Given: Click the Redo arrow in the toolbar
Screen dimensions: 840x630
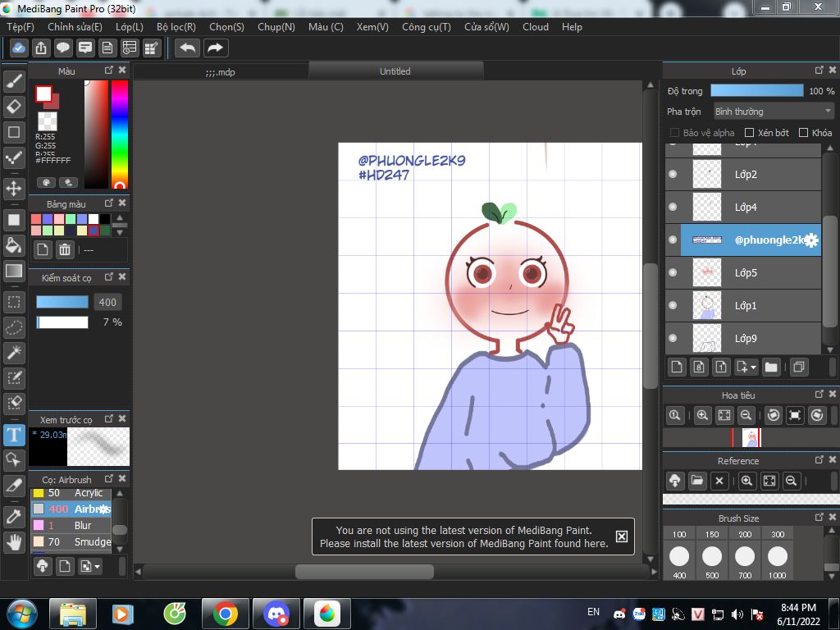Looking at the screenshot, I should pos(216,48).
